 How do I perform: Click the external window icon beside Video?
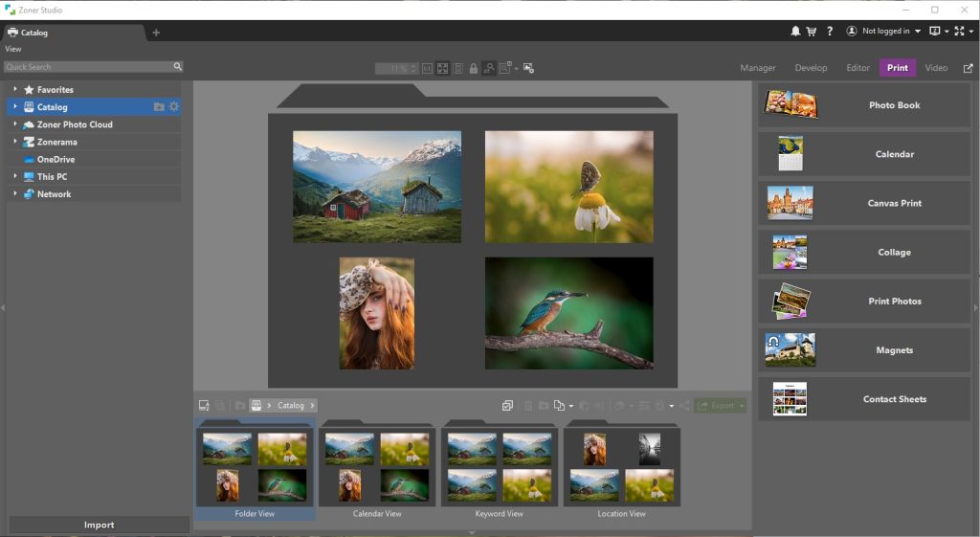click(x=968, y=68)
